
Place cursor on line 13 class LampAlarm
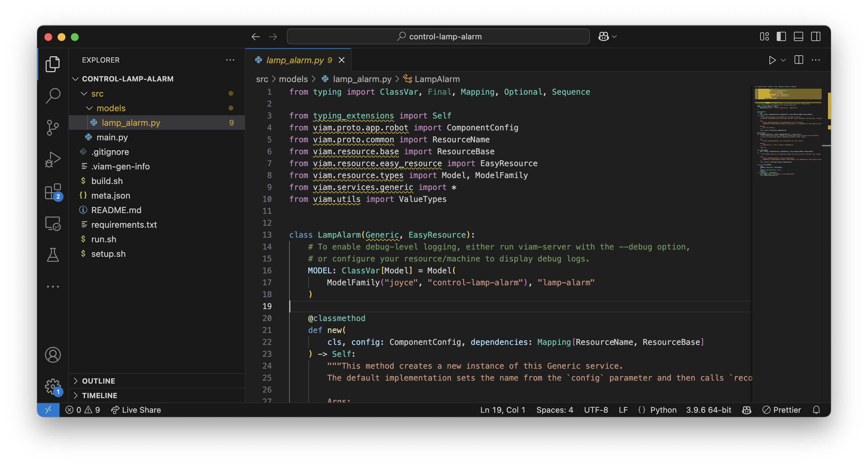pyautogui.click(x=382, y=235)
